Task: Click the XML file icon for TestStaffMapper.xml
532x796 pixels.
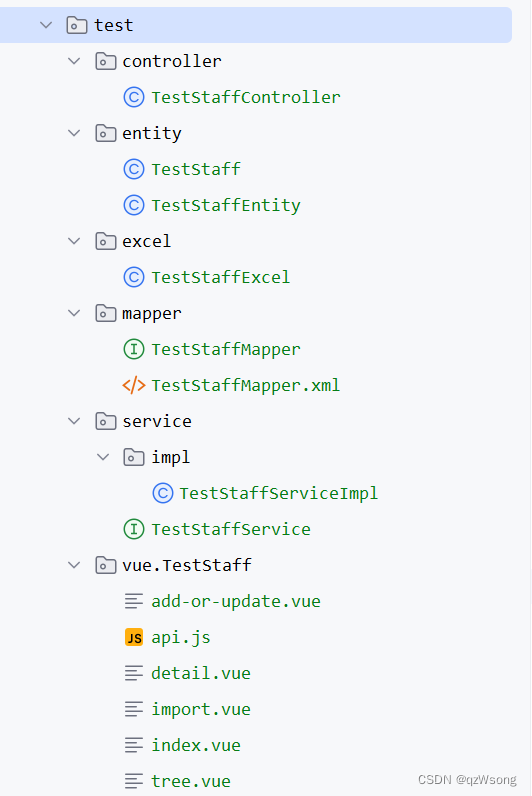Action: pos(134,385)
